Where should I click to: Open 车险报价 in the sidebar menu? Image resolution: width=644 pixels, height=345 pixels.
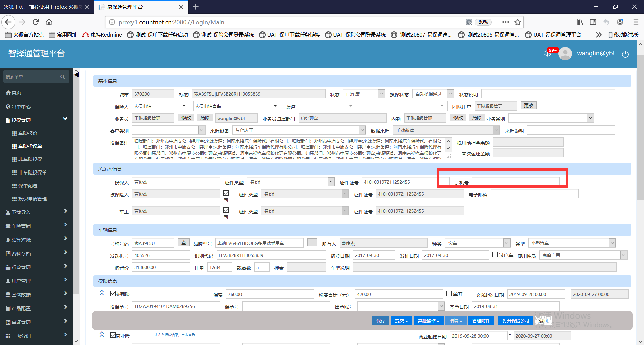pyautogui.click(x=28, y=133)
